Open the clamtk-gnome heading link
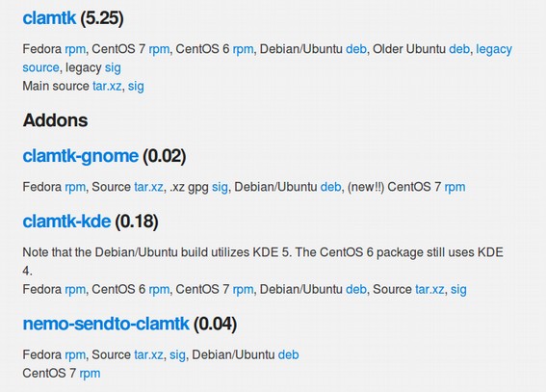The height and width of the screenshot is (392, 546). click(81, 156)
